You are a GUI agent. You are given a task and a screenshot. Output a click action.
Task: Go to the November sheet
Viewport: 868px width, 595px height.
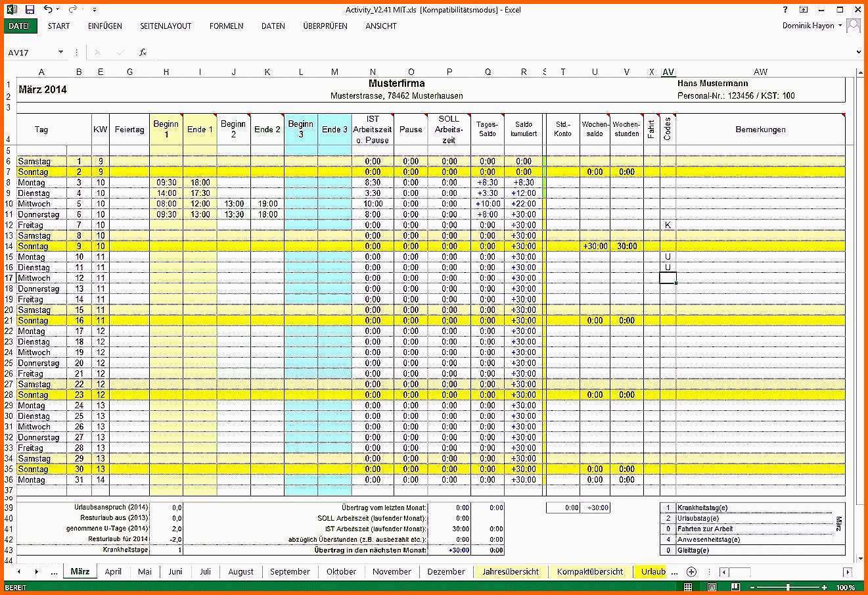(x=392, y=572)
